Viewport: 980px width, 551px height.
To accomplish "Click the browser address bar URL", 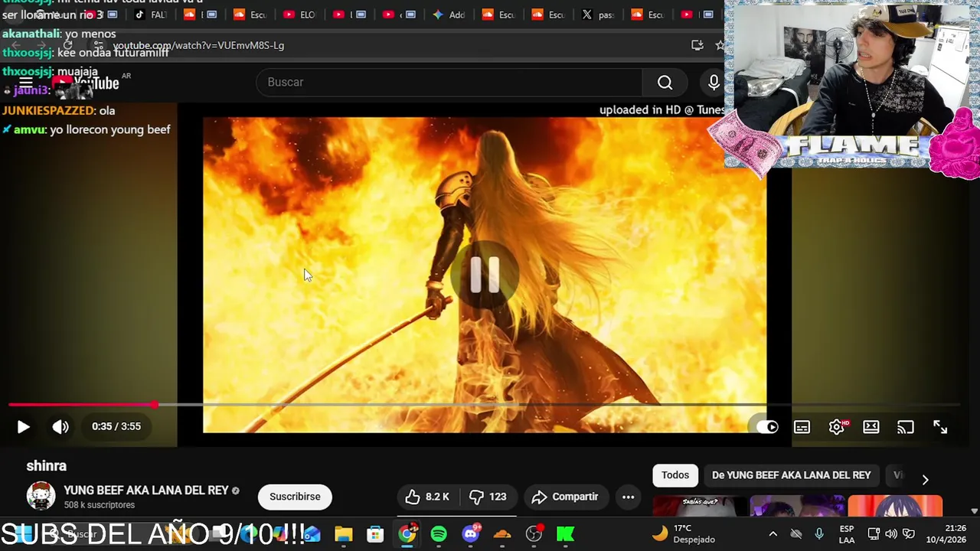I will tap(198, 45).
